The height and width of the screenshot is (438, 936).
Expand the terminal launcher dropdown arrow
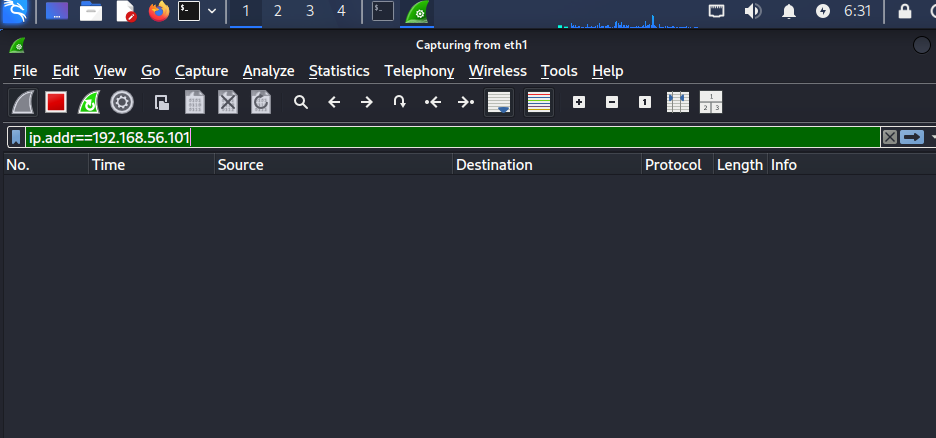(x=212, y=11)
